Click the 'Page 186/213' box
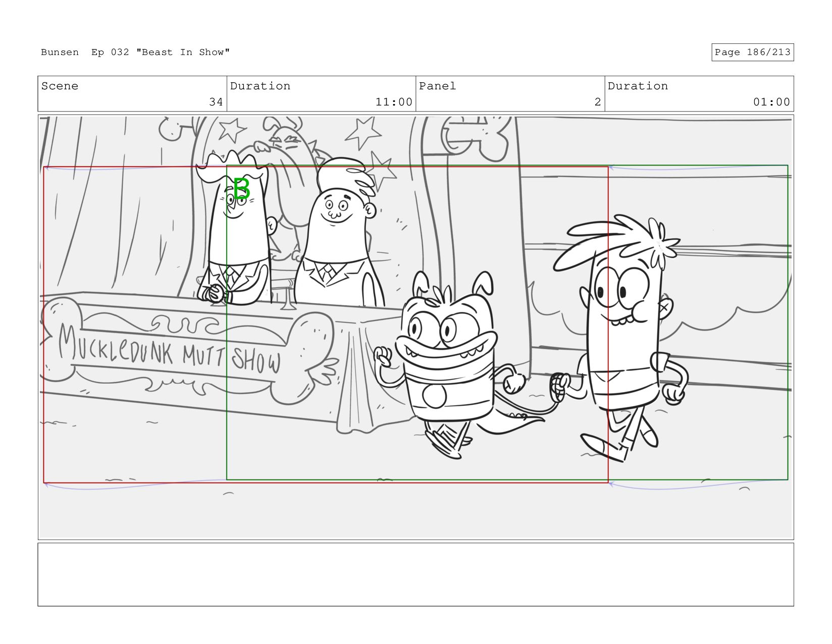 pos(752,52)
